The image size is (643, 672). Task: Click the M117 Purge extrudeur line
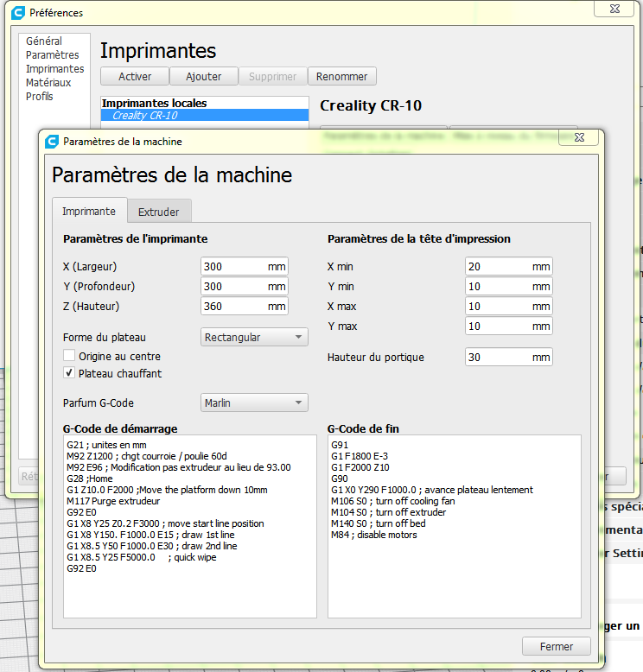tap(113, 501)
